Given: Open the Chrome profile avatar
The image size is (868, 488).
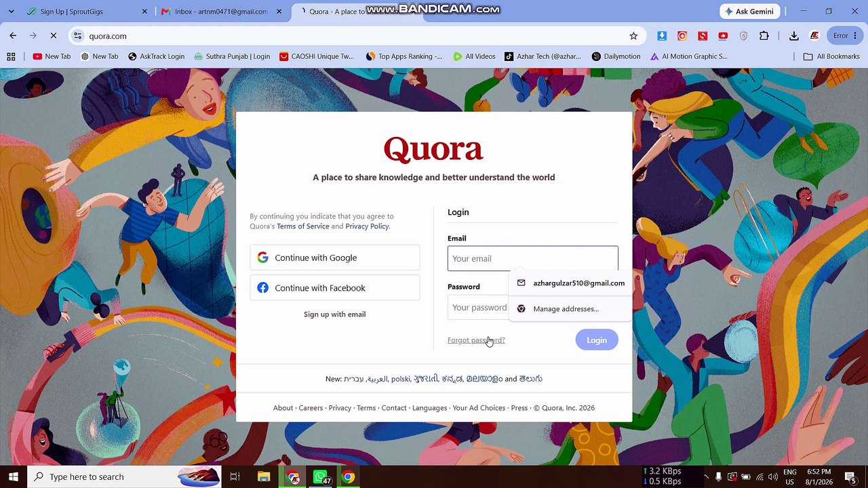Looking at the screenshot, I should click(x=814, y=36).
